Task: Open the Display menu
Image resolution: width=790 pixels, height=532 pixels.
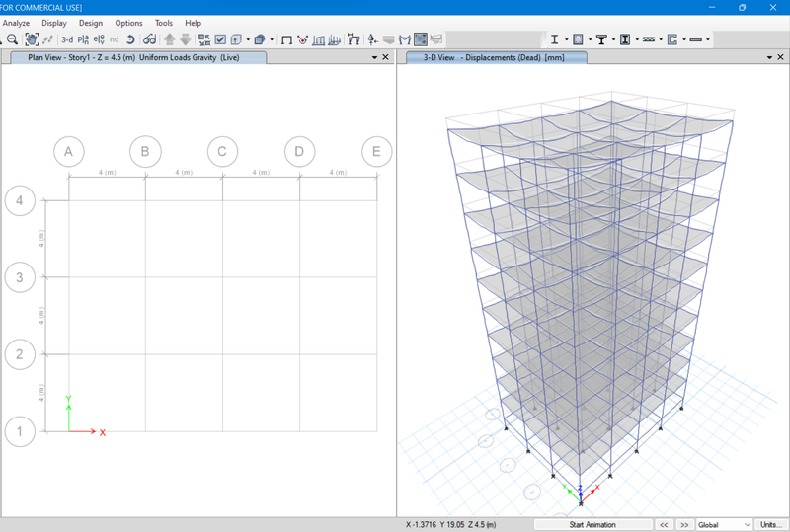Action: (x=54, y=23)
